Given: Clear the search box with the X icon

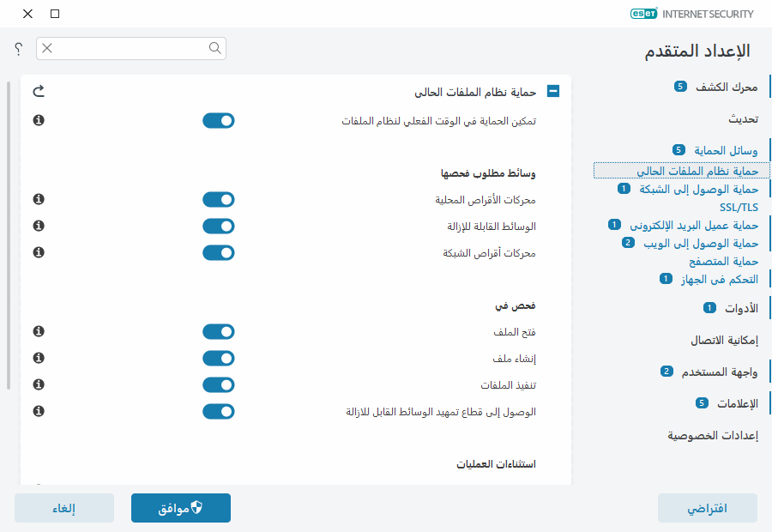Looking at the screenshot, I should point(45,49).
